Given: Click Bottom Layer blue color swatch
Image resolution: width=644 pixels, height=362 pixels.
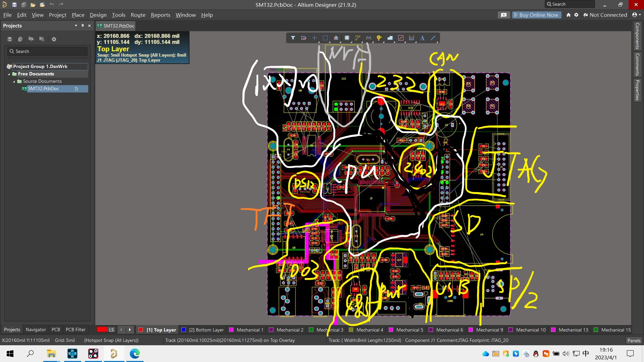Looking at the screenshot, I should (x=183, y=330).
